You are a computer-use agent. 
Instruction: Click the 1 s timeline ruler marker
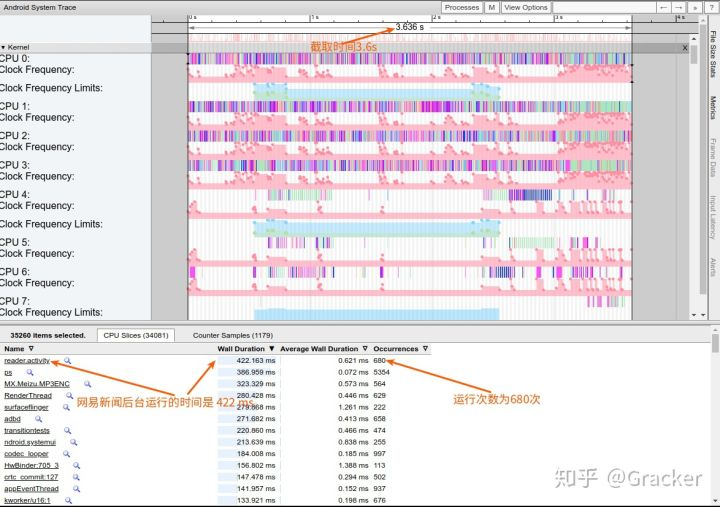click(315, 17)
